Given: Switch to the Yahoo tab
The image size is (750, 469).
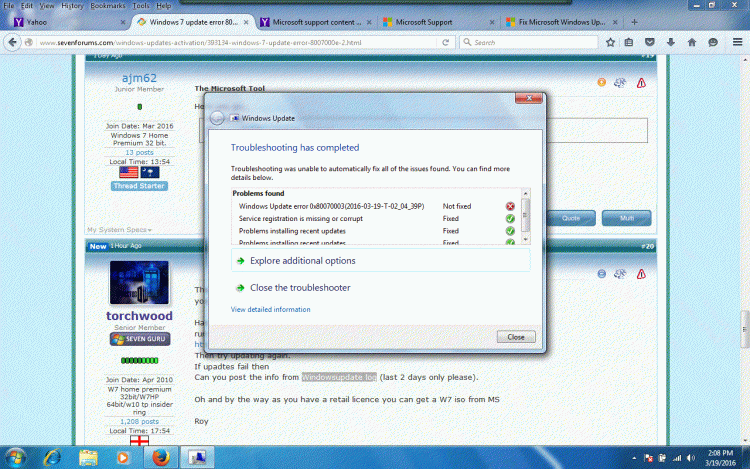Looking at the screenshot, I should click(67, 22).
